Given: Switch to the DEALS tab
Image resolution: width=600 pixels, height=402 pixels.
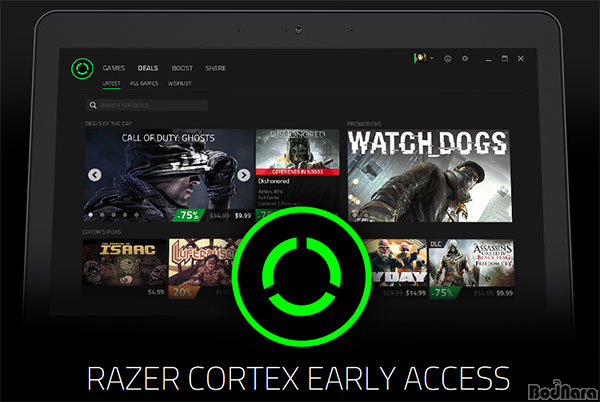Looking at the screenshot, I should point(148,68).
